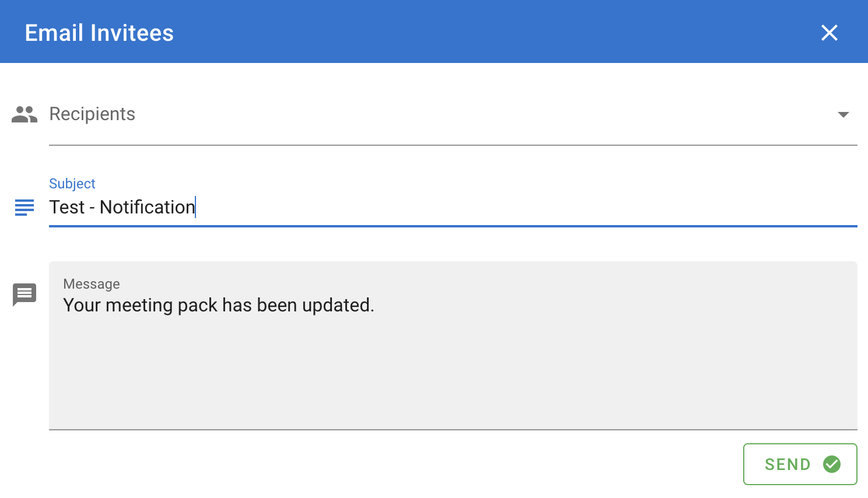Place cursor in 'Your meeting pack has been updated.'

pos(219,305)
